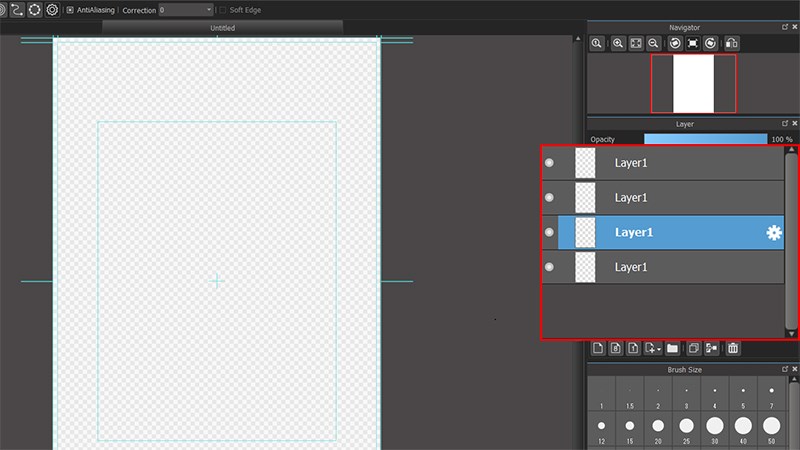Adjust the layer Opacity slider

coord(704,139)
